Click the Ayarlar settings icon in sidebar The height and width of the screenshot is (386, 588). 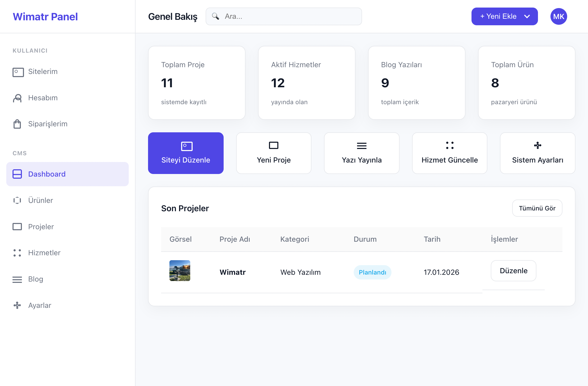[17, 305]
